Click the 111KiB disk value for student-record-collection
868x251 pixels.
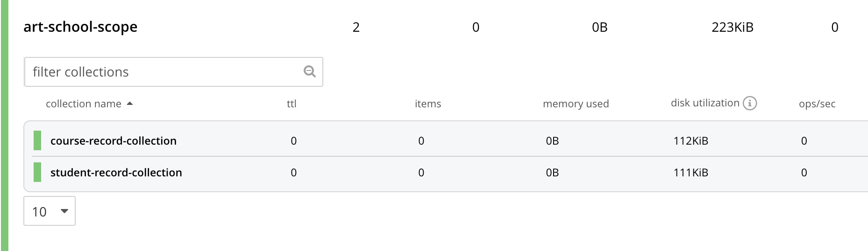coord(690,172)
